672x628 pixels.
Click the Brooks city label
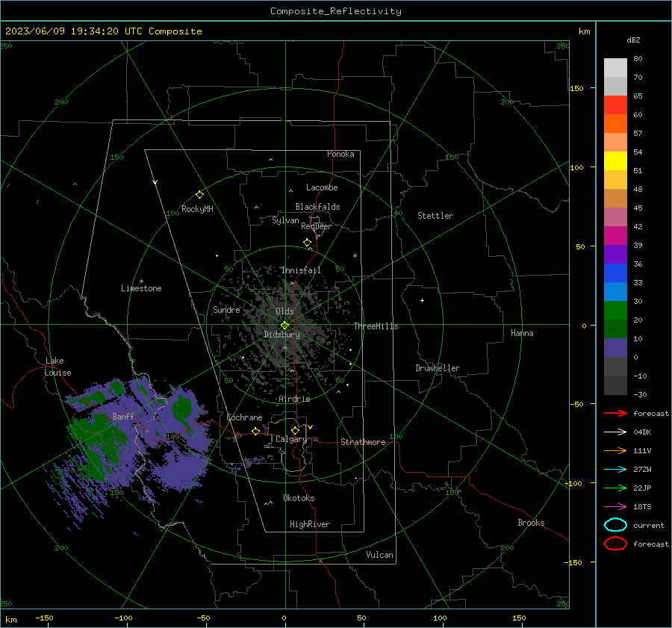pos(531,523)
